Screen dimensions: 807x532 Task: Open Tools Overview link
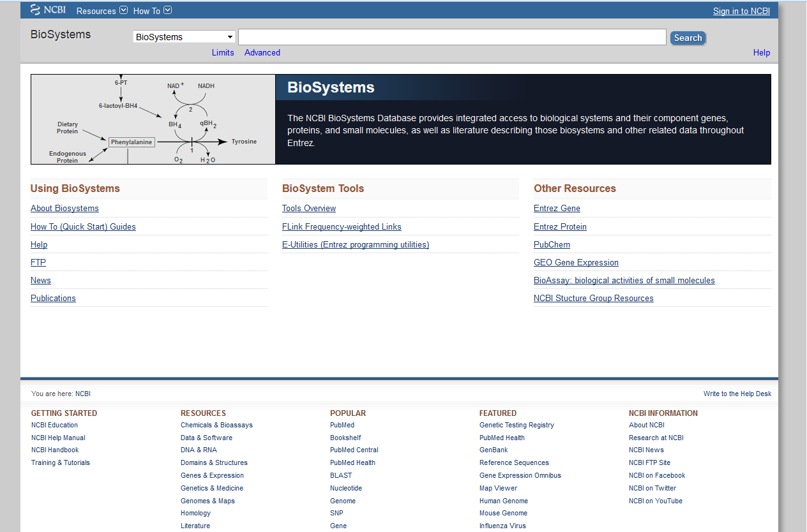pos(309,209)
